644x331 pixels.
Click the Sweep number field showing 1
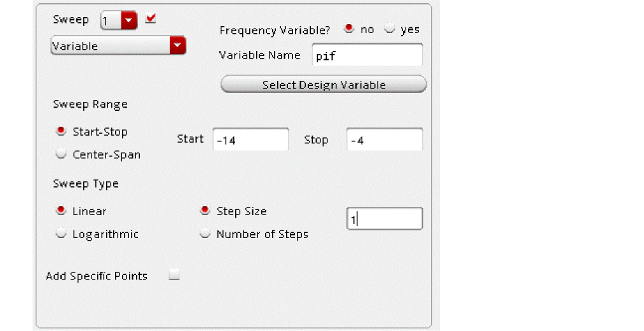click(110, 21)
